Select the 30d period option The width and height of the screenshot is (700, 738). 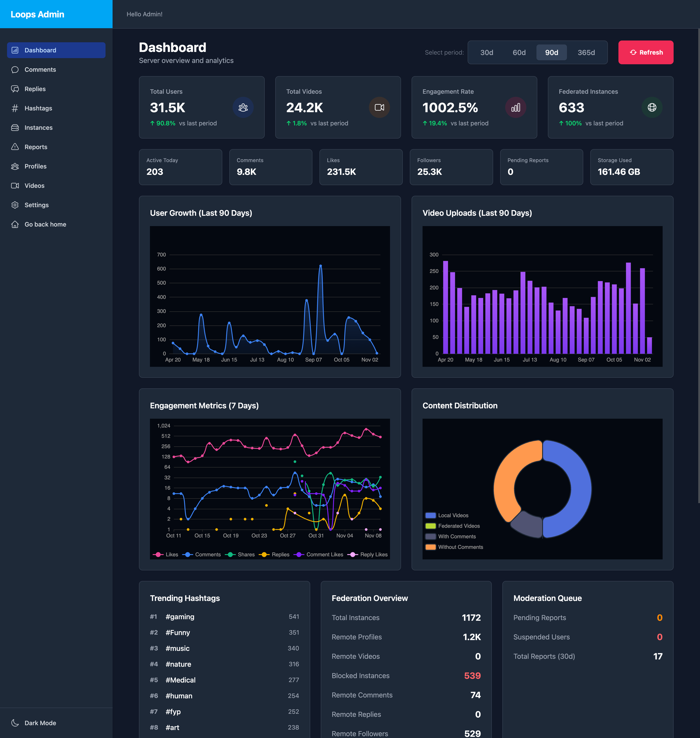pyautogui.click(x=486, y=53)
